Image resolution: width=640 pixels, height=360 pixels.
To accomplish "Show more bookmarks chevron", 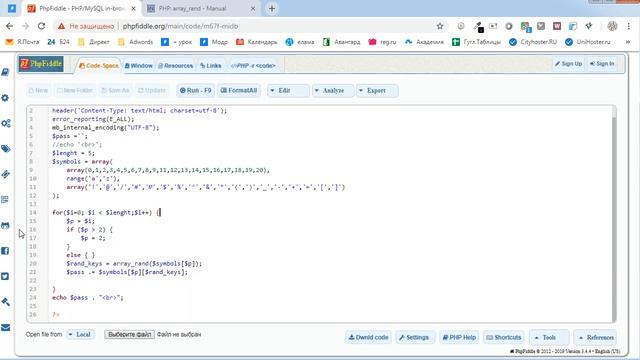I will [628, 42].
